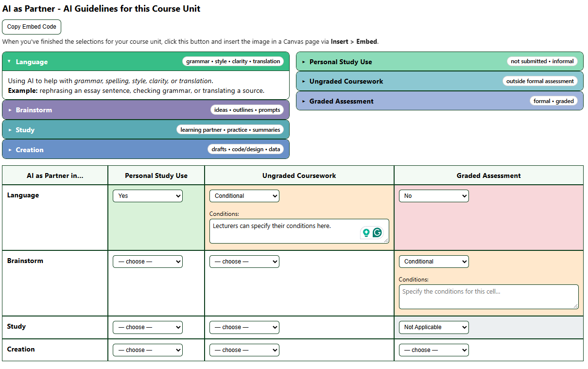This screenshot has height=369, width=588.
Task: Open the Brainstorm Ungraded Coursework dropdown
Action: tap(244, 262)
